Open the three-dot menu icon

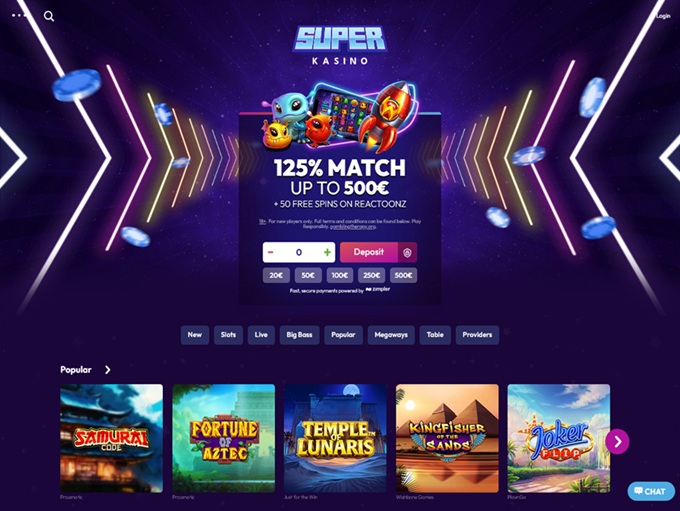[19, 16]
